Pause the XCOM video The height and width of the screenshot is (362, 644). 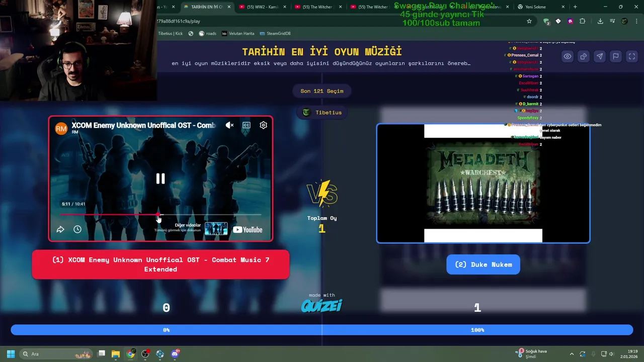[x=160, y=178]
